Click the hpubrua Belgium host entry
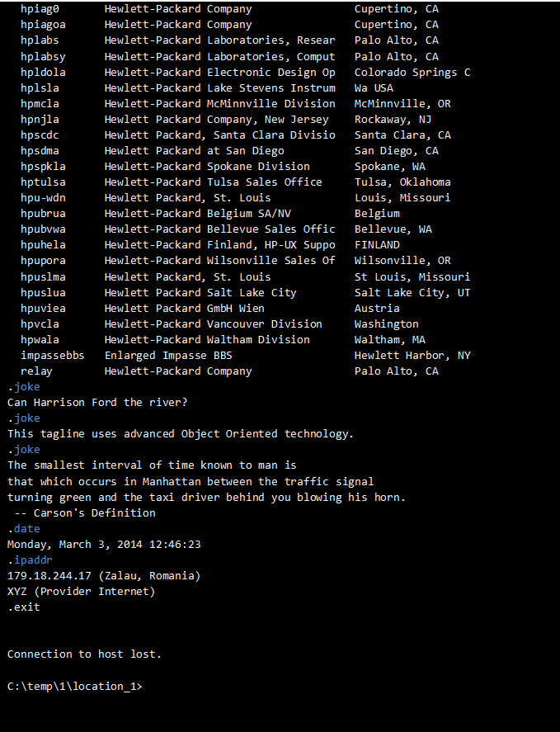560x732 pixels. pos(43,214)
